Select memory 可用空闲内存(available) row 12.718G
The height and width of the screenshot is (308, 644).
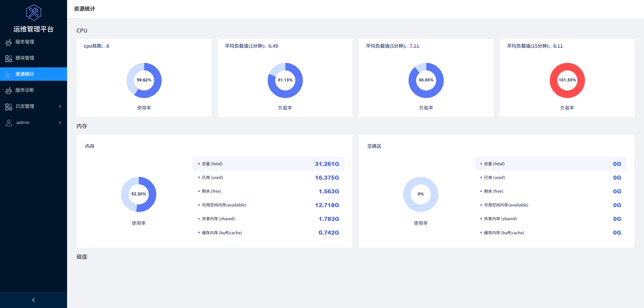tap(268, 205)
